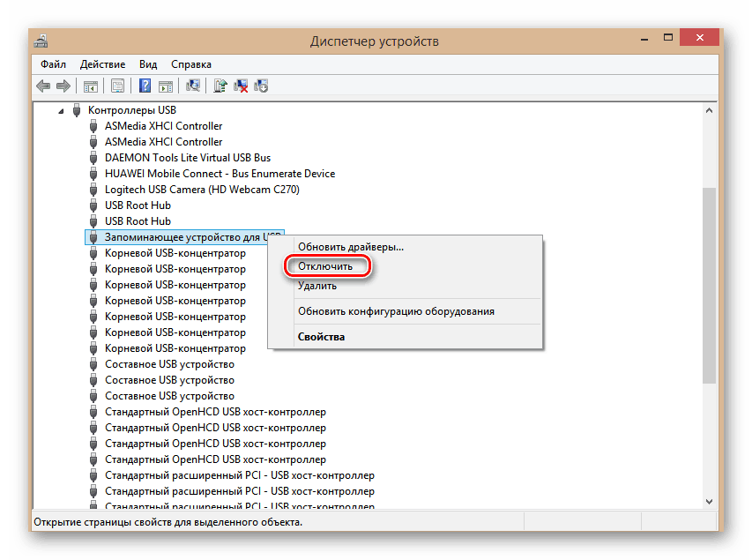752x560 pixels.
Task: Open the Справка menu
Action: click(191, 64)
